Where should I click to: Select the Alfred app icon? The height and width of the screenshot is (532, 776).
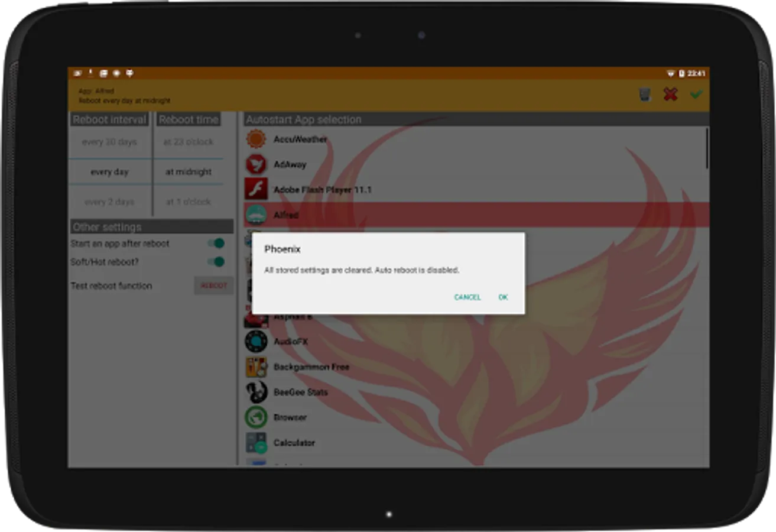pos(256,215)
